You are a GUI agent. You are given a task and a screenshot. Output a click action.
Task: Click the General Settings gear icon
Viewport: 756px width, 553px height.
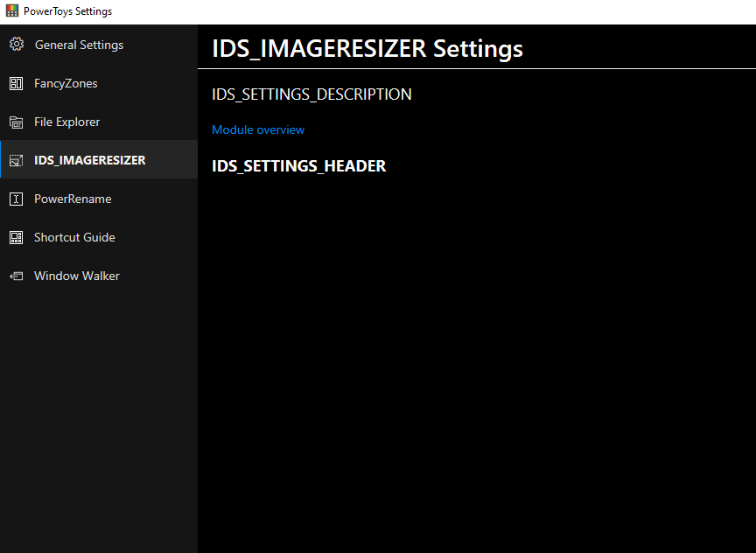[17, 45]
